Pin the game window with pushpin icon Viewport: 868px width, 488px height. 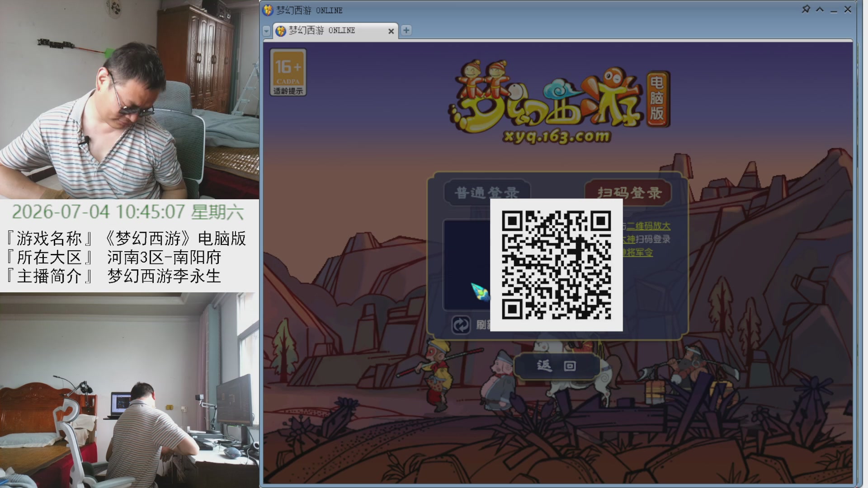pos(806,9)
